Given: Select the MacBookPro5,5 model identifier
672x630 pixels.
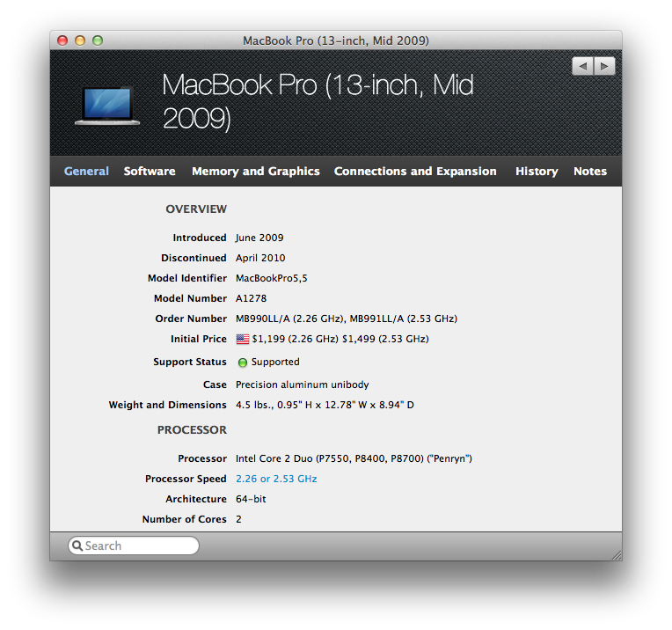Looking at the screenshot, I should point(271,278).
